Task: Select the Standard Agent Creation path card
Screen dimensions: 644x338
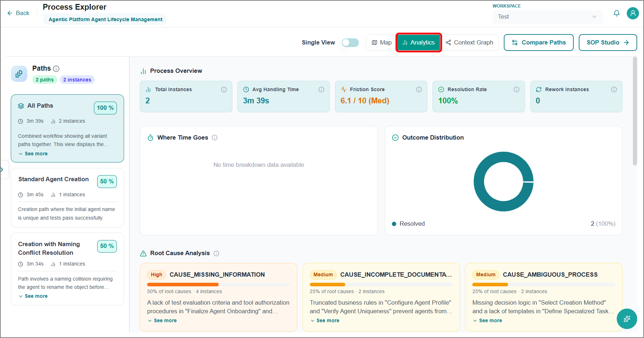Action: [67, 198]
